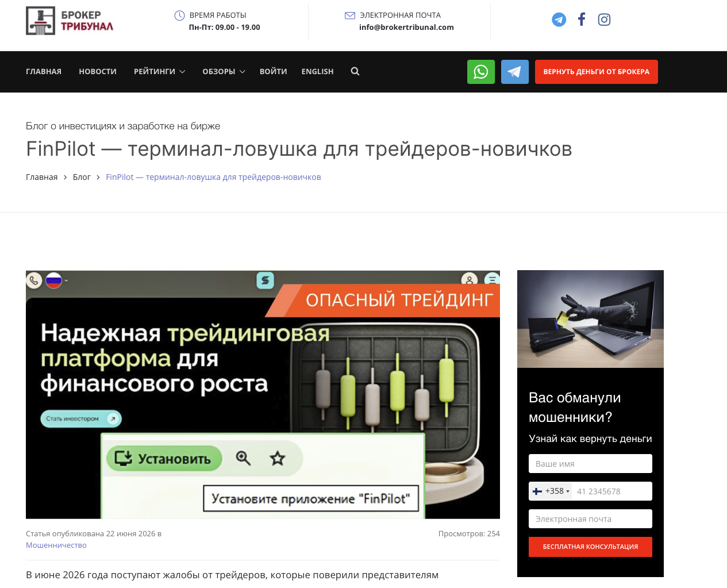Image resolution: width=727 pixels, height=588 pixels.
Task: Contact via green WhatsApp button
Action: pyautogui.click(x=481, y=72)
